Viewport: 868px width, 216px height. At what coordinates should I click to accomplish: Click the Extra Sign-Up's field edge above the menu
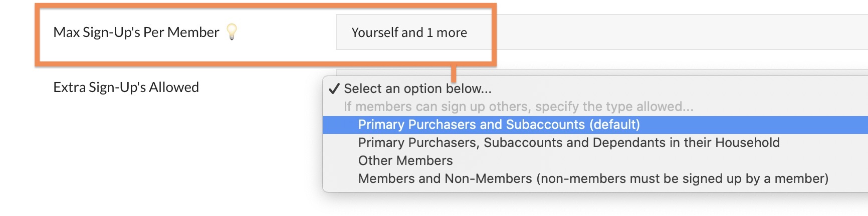652,72
